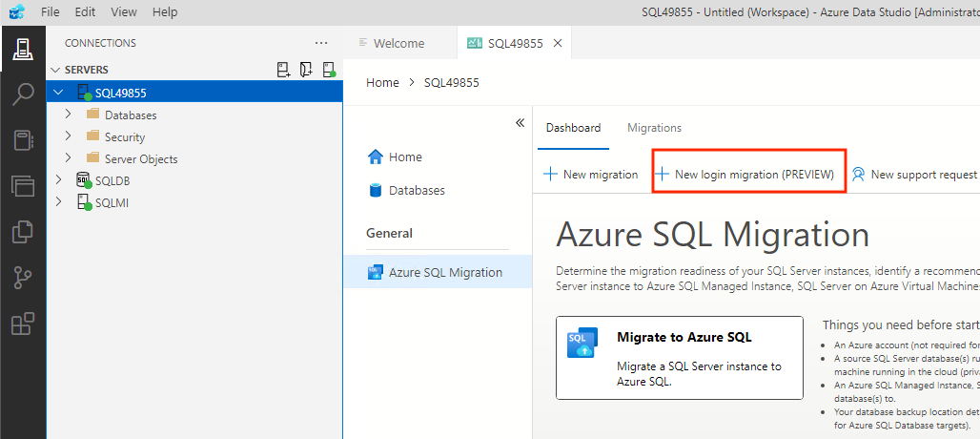Expand the Security folder
This screenshot has height=439, width=980.
pos(69,136)
